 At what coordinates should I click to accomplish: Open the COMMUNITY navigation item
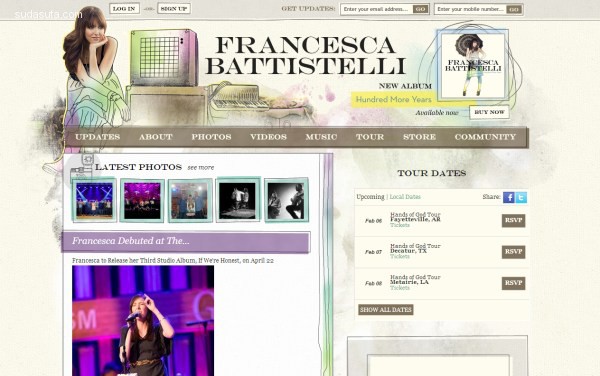tap(485, 137)
